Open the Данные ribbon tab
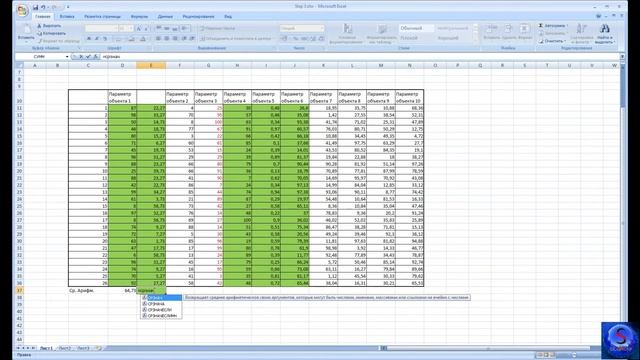 pos(165,17)
